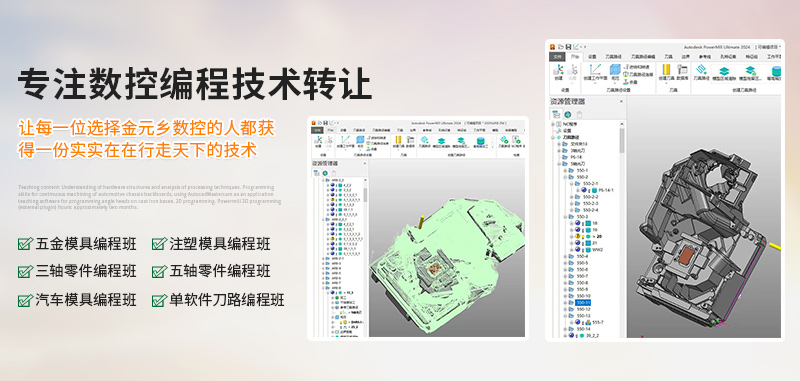This screenshot has height=381, width=800.
Task: Switch to 刀具路径编辑 tab in right window
Action: [643, 57]
